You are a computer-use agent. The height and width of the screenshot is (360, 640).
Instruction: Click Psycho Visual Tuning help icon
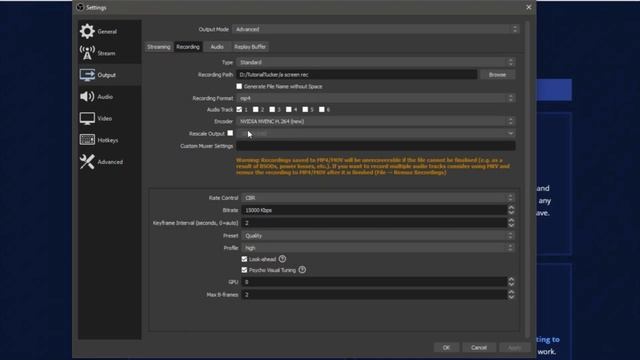coord(302,270)
